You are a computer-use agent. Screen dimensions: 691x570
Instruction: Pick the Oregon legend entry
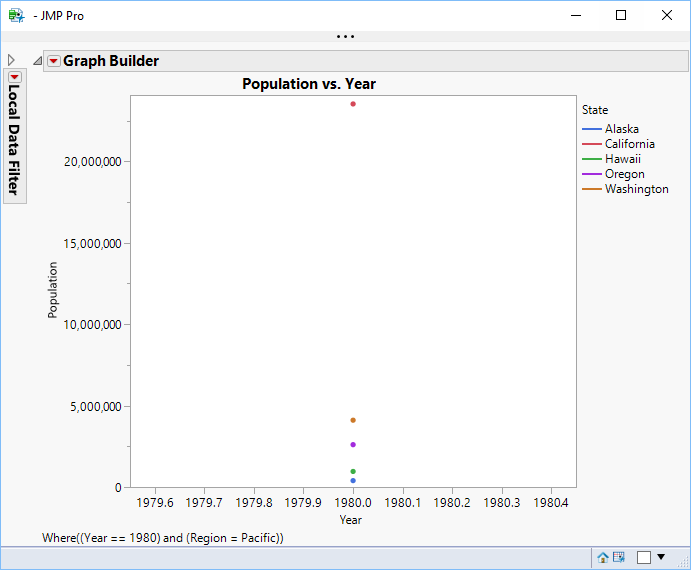click(x=624, y=174)
